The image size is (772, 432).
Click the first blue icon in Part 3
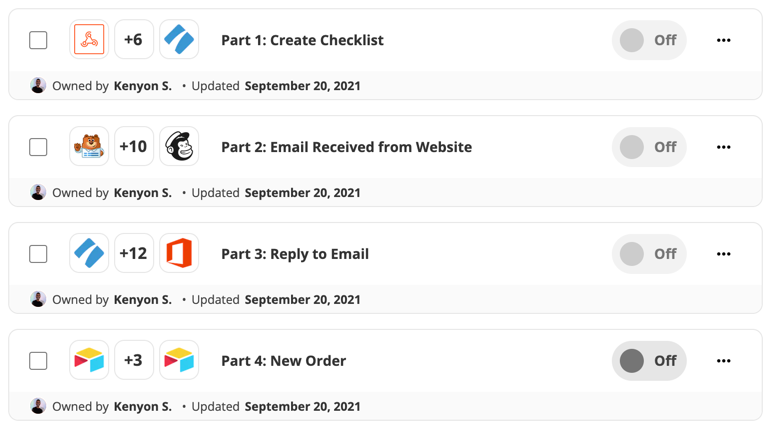tap(89, 254)
